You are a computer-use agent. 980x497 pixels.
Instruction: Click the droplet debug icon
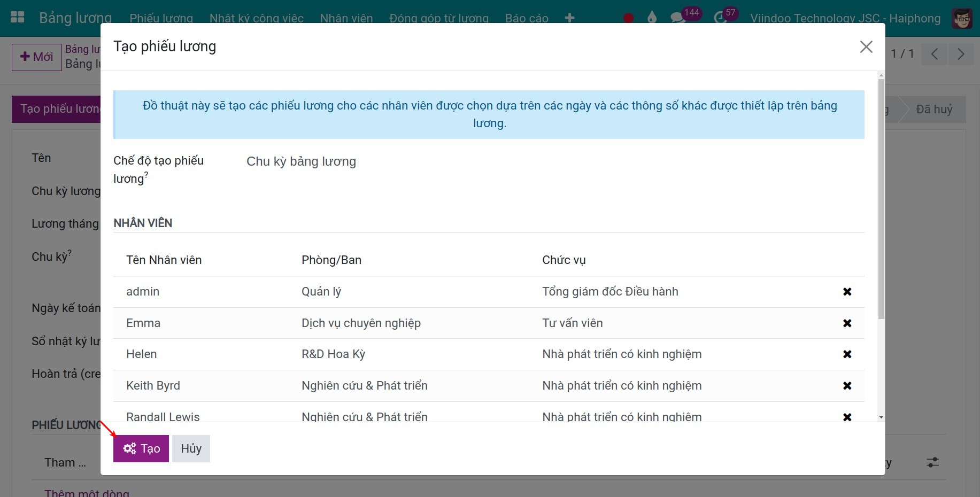coord(651,18)
